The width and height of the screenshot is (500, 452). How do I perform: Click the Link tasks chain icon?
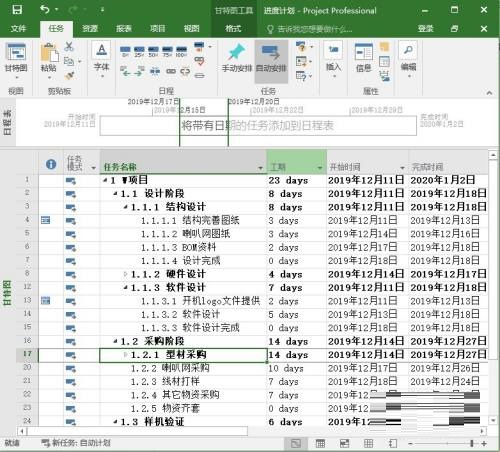pyautogui.click(x=171, y=71)
